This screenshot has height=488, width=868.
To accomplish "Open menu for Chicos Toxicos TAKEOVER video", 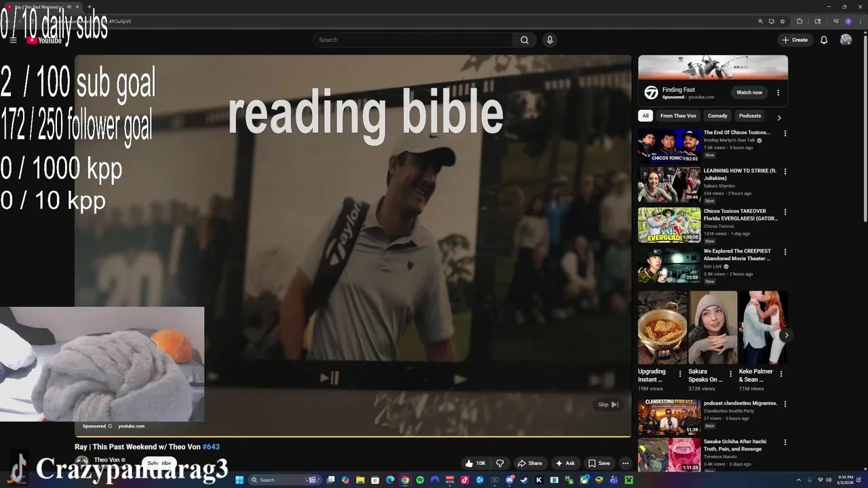I will (785, 211).
